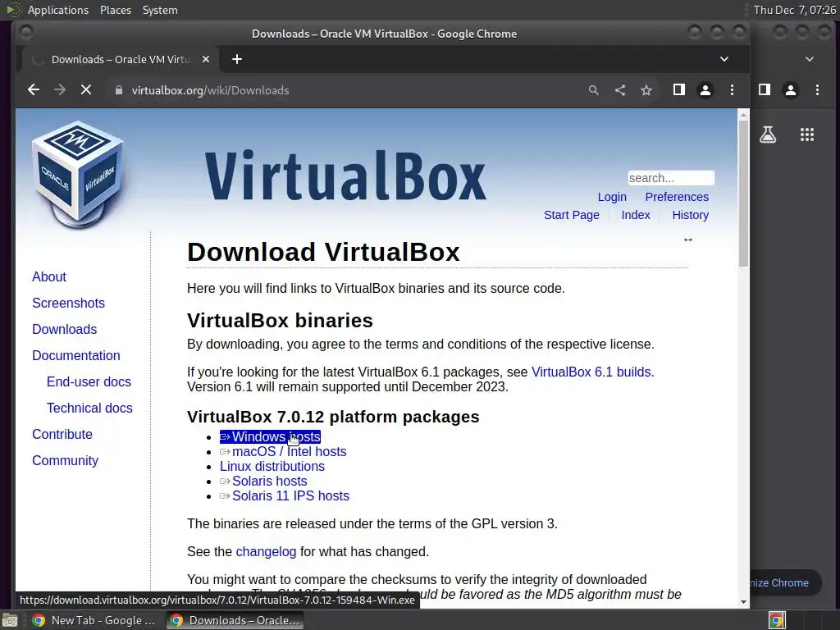Open the Google apps grid icon
Image resolution: width=840 pixels, height=630 pixels.
coord(807,135)
